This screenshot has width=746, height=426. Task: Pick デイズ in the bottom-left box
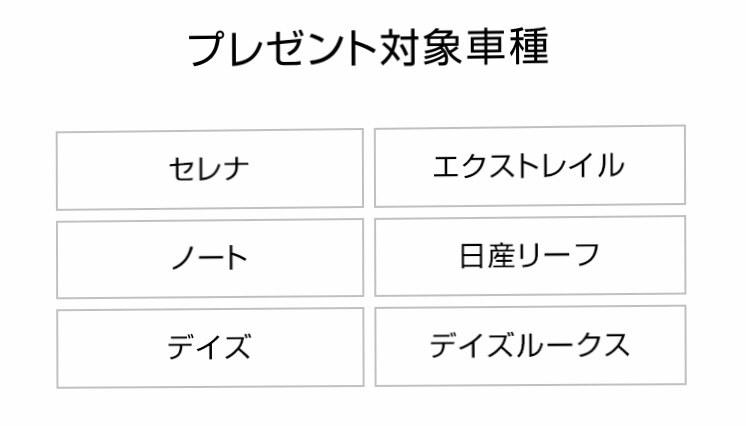(x=210, y=348)
